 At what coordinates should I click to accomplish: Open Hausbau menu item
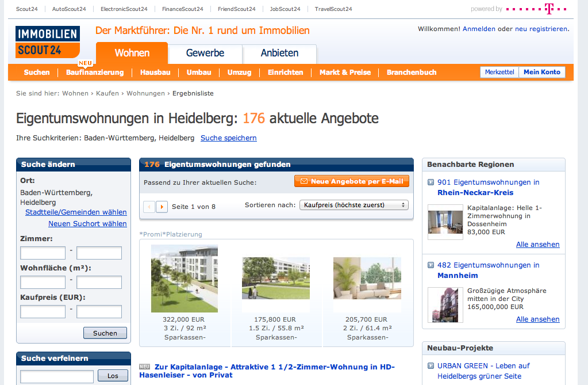coord(155,73)
